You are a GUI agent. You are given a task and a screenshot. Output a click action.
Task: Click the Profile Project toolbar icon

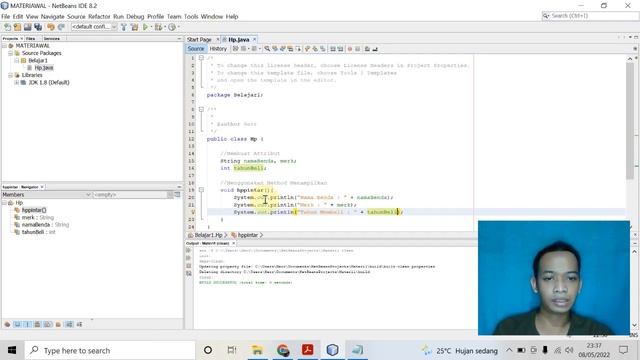tap(172, 27)
